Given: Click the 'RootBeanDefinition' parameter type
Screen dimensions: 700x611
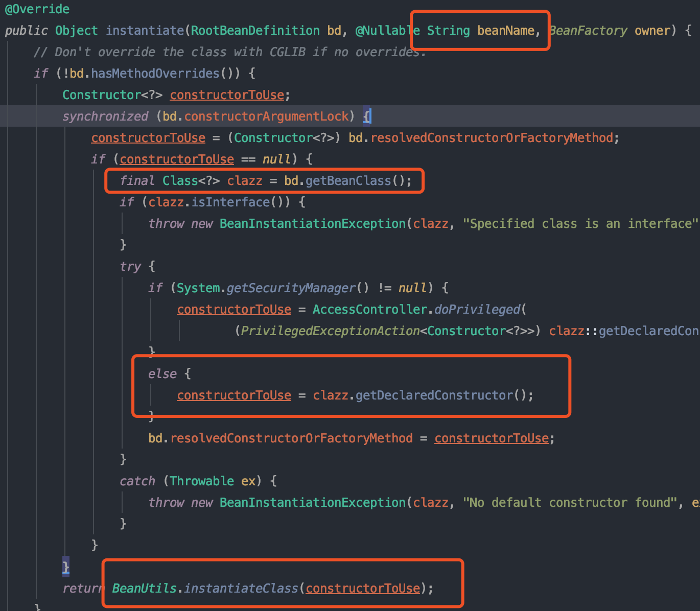Looking at the screenshot, I should click(x=255, y=31).
